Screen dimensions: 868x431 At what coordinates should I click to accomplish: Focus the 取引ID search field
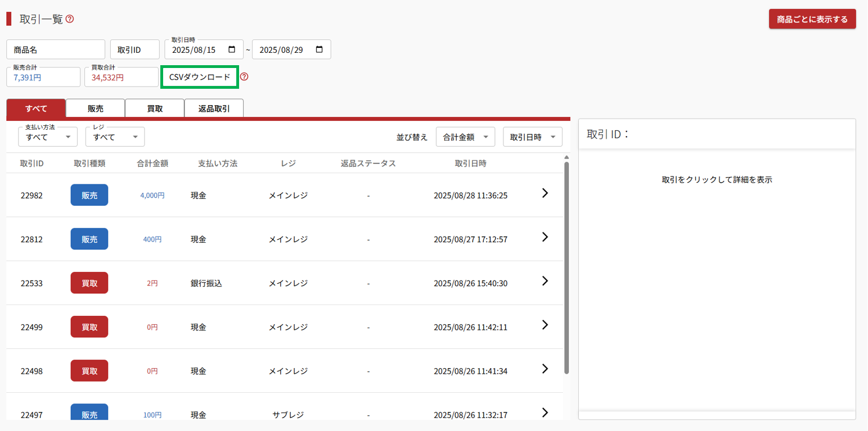(135, 49)
